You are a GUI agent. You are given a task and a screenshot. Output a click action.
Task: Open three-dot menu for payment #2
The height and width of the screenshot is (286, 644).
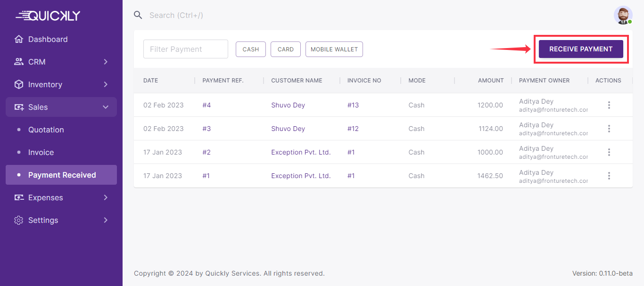[x=609, y=152]
